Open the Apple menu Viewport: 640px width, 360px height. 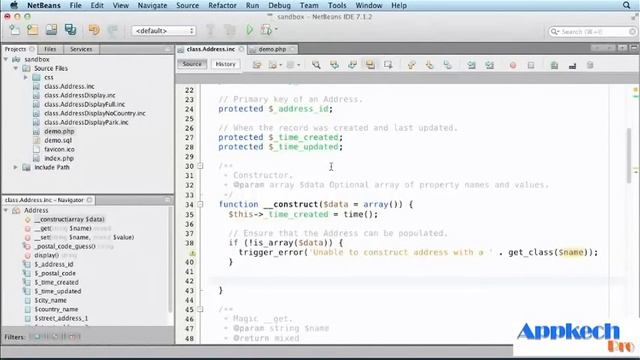14,5
